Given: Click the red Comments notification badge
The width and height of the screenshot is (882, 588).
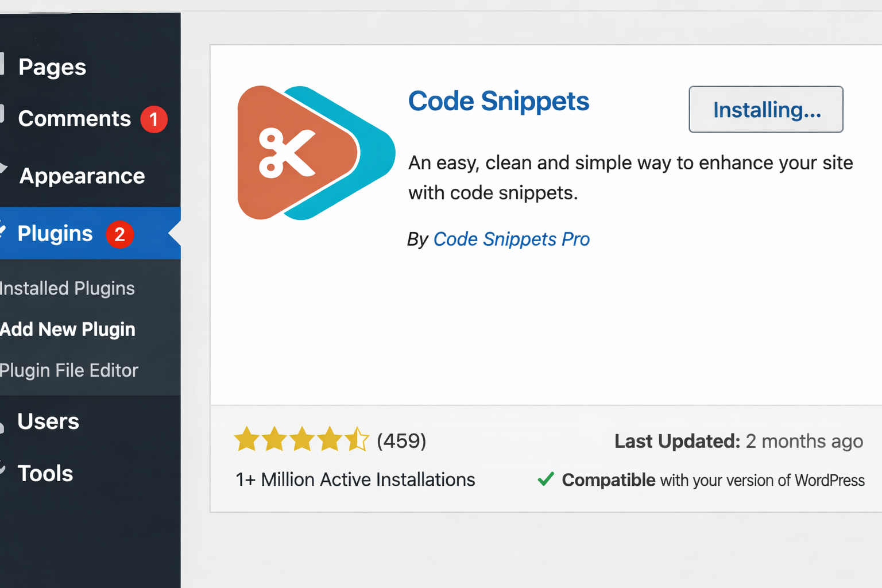Looking at the screenshot, I should point(154,119).
